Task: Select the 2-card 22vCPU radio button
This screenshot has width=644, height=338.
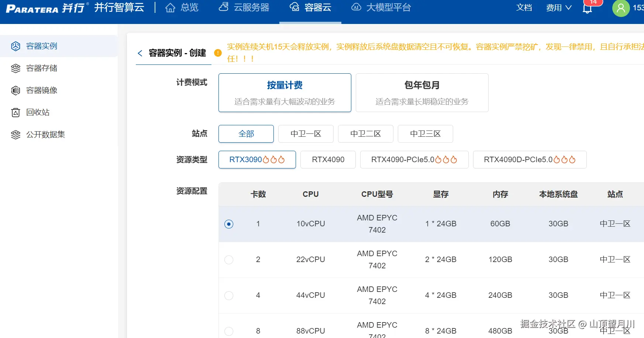Action: 229,260
